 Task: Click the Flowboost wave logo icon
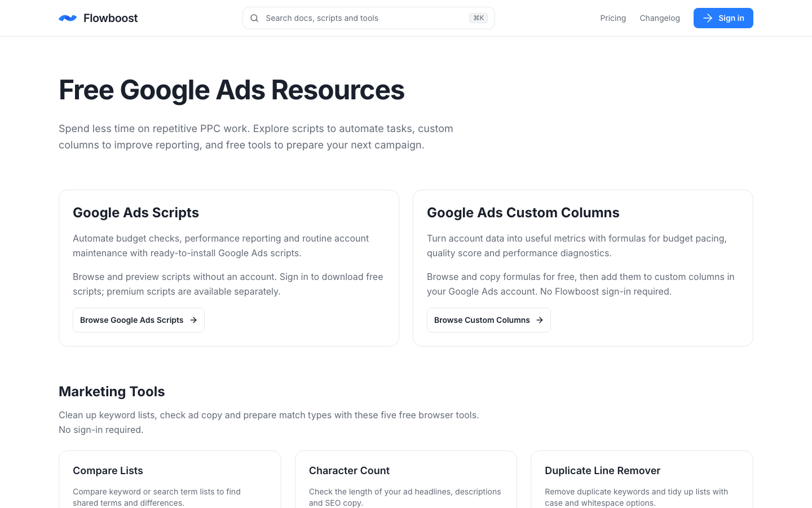click(68, 18)
